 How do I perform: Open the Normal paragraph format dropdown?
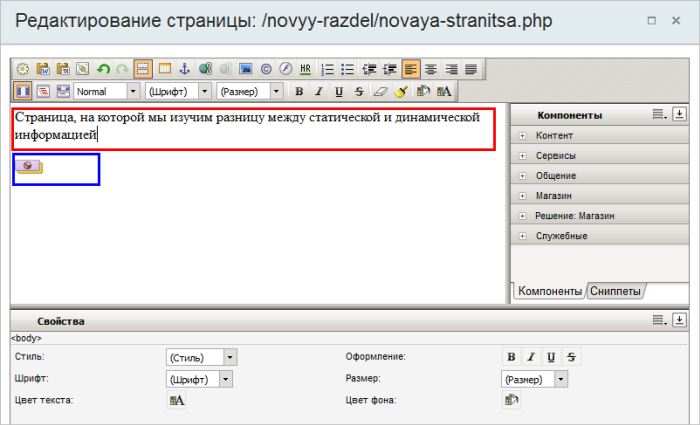107,91
